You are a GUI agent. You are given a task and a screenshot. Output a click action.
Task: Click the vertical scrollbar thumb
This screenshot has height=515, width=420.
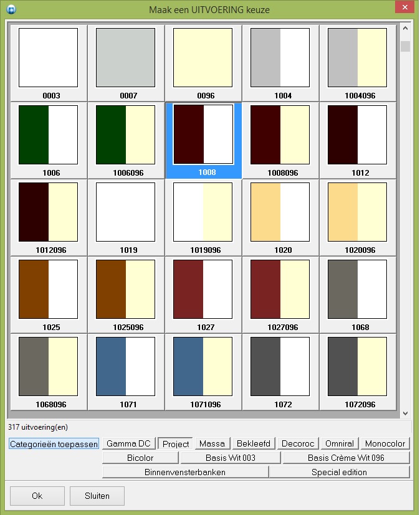[405, 46]
